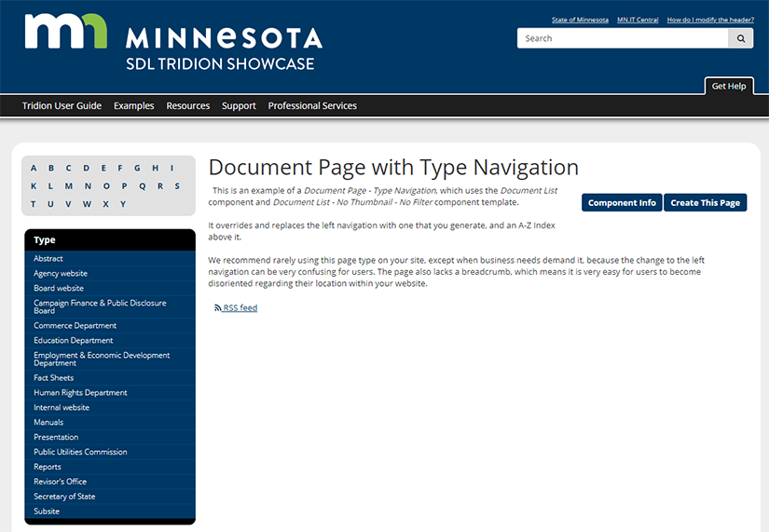
Task: Open the Tridion User Guide menu
Action: 62,106
